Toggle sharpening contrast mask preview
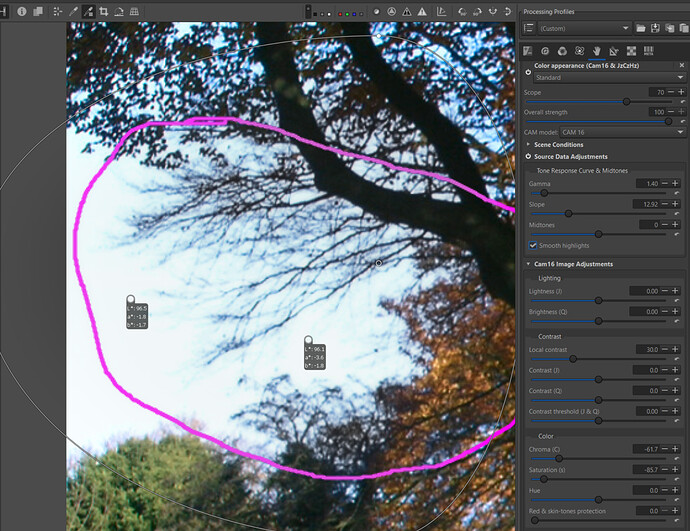690x531 pixels. coord(391,11)
